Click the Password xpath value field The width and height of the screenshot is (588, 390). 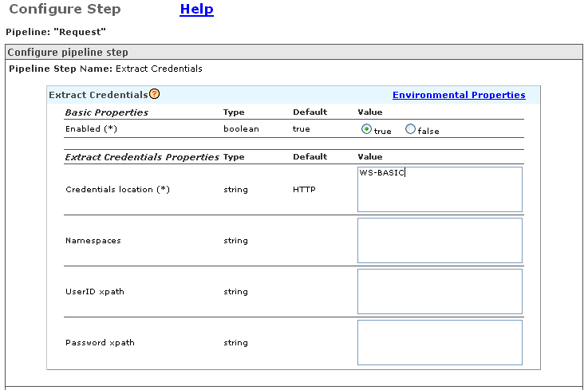(440, 342)
